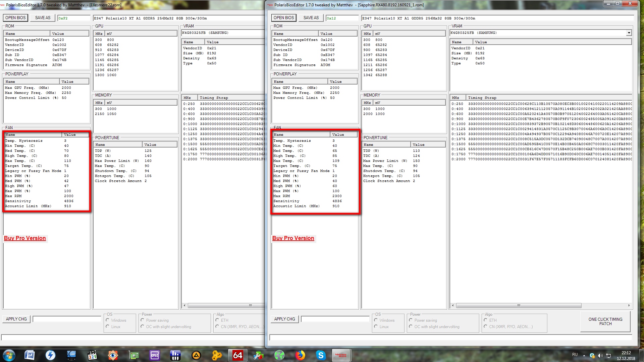Open Skype taskbar icon
644x362 pixels.
[321, 355]
